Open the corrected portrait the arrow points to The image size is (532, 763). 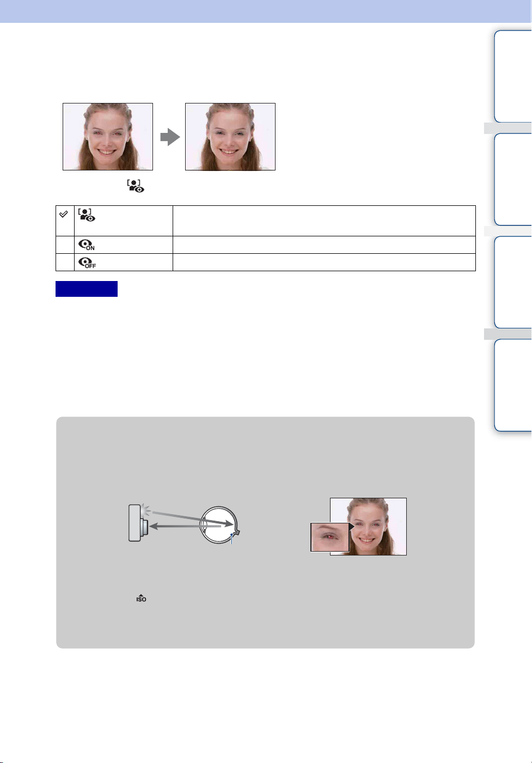click(x=230, y=137)
